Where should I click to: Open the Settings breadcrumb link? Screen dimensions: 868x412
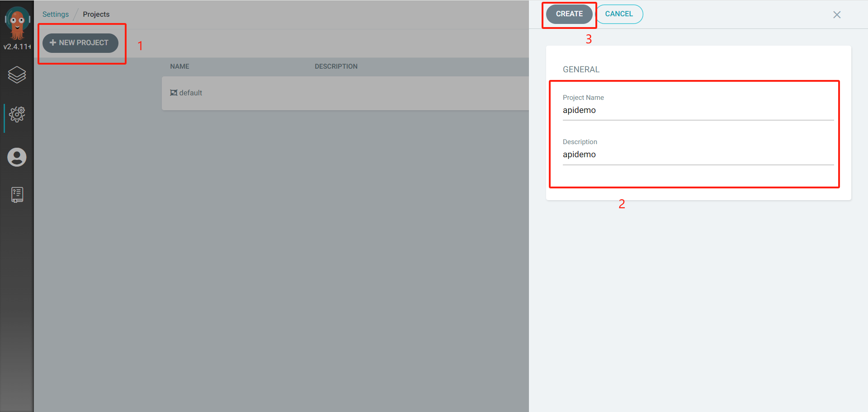point(55,14)
